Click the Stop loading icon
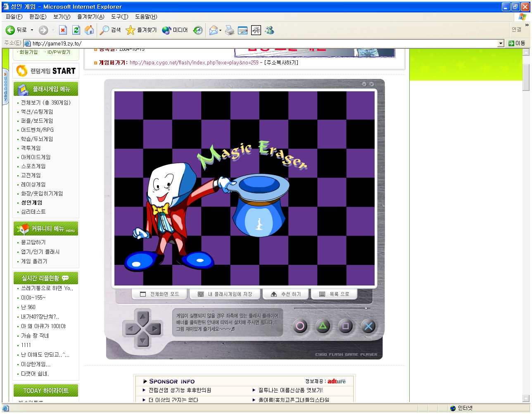 (63, 30)
